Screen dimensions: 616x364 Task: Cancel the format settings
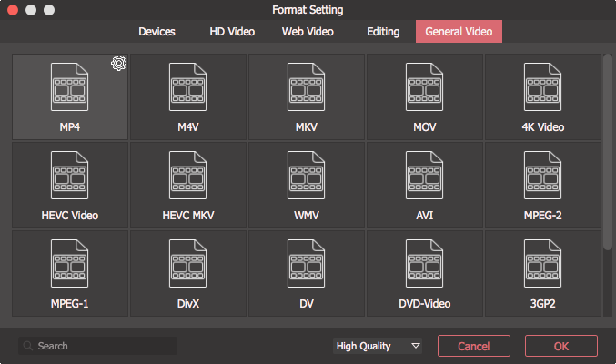[x=474, y=346]
